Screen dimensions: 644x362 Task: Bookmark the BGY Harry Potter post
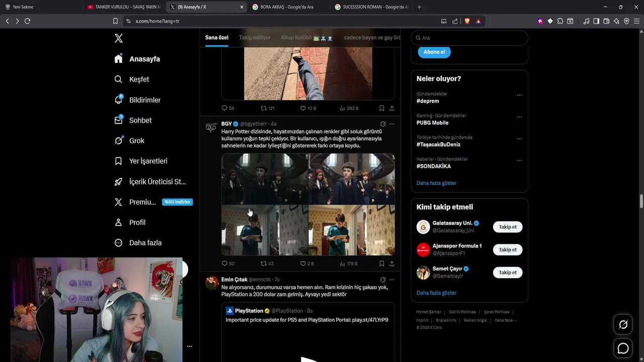pos(382,263)
